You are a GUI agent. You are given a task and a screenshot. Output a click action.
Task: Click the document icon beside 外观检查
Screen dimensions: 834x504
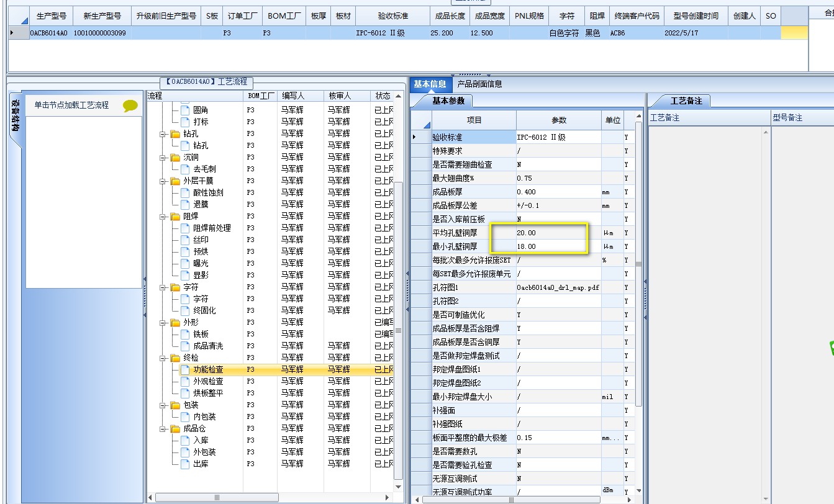click(x=185, y=381)
